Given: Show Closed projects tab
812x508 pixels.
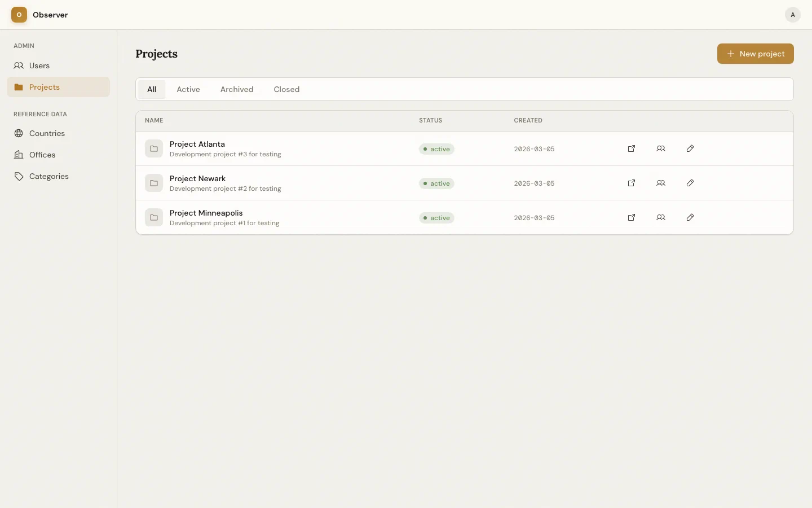Looking at the screenshot, I should (x=286, y=89).
